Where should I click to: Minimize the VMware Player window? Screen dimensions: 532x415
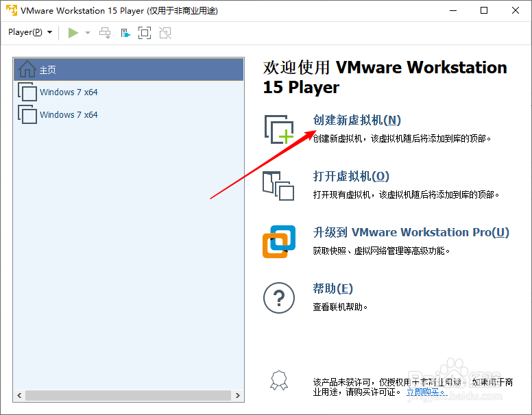tap(453, 10)
